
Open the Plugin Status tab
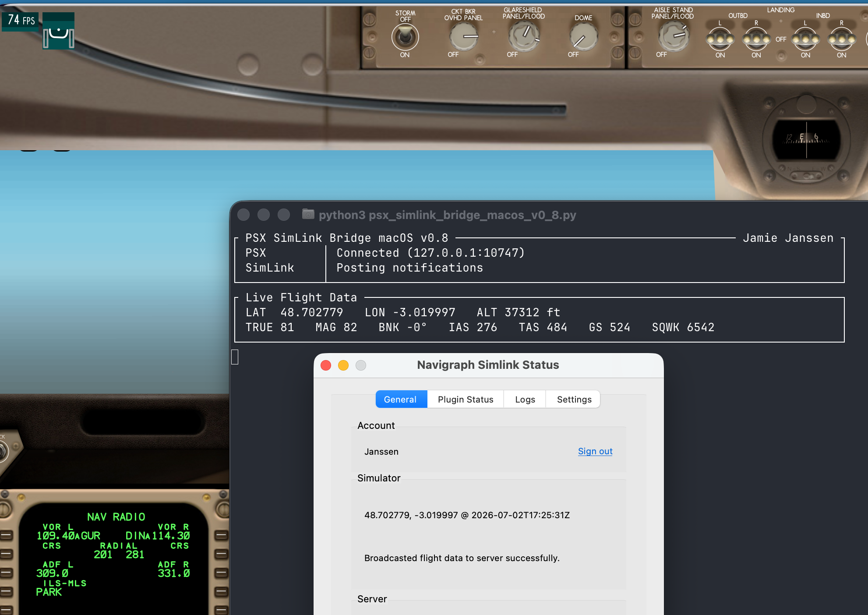point(466,399)
